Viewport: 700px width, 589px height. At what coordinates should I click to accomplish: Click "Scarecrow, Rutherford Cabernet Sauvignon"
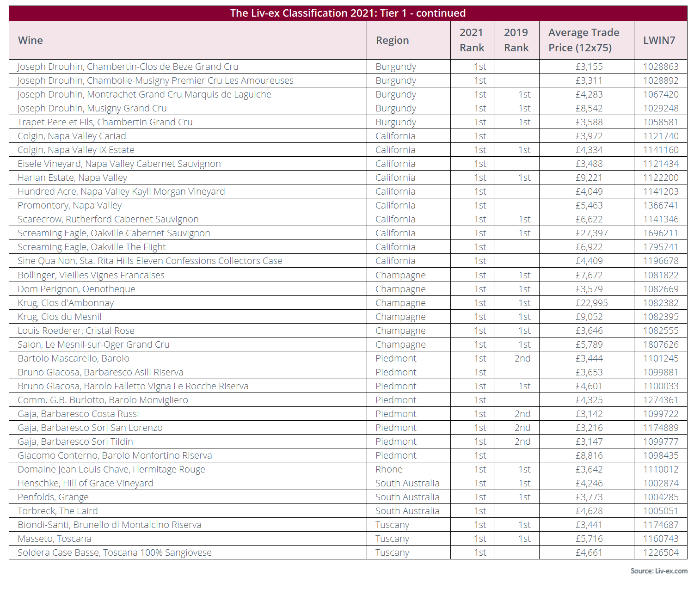pos(108,219)
